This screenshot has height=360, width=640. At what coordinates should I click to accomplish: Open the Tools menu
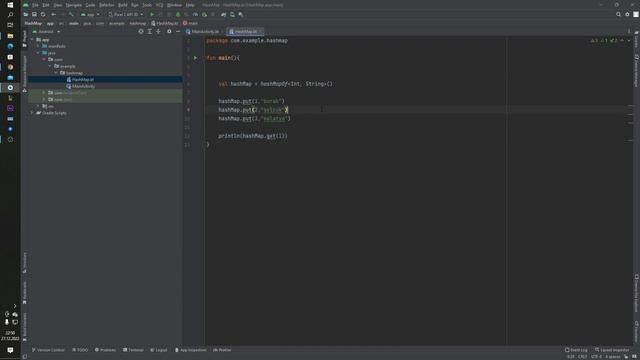(147, 5)
